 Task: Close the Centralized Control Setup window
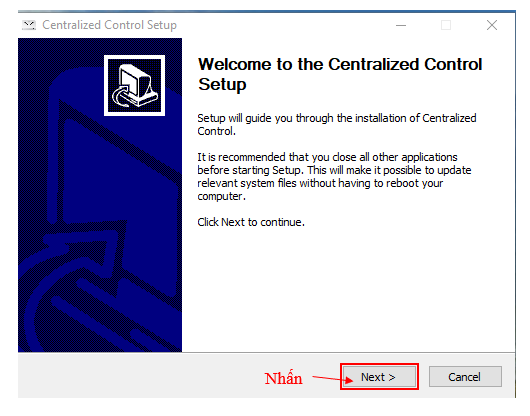492,25
